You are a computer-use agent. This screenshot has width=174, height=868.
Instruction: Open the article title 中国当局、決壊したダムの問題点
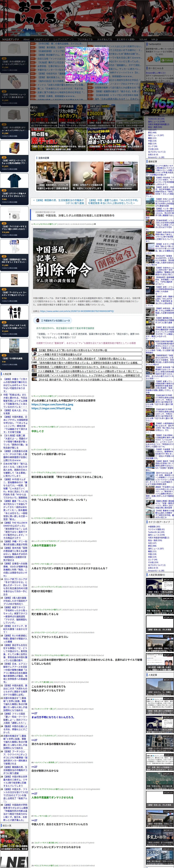pyautogui.click(x=75, y=215)
